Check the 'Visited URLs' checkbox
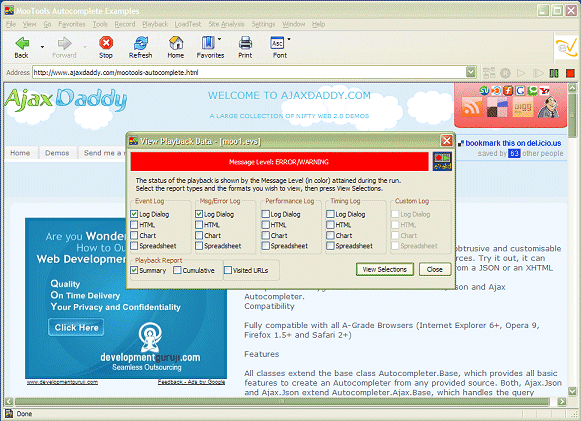The height and width of the screenshot is (421, 581). 228,270
